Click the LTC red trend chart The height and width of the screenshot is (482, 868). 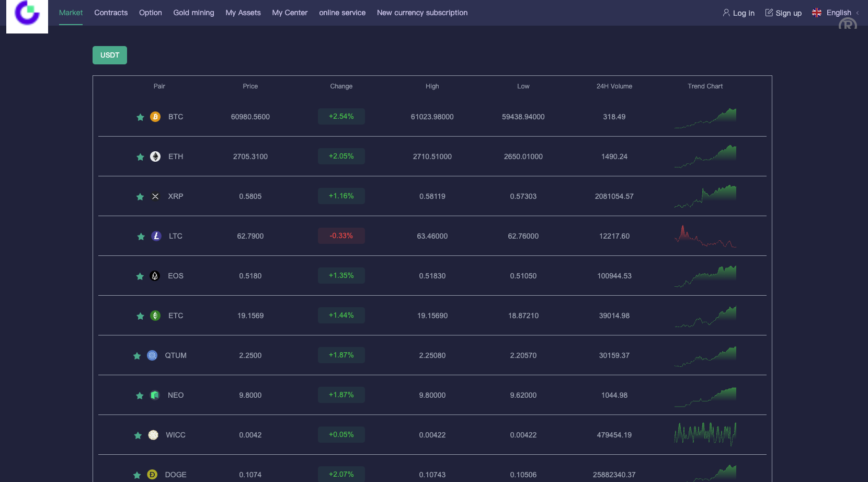pos(705,237)
